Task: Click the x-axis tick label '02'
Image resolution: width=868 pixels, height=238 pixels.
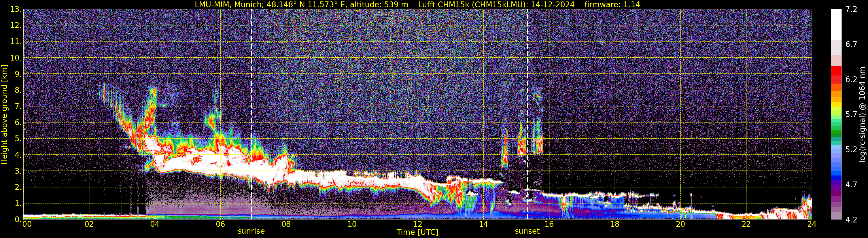Action: click(89, 224)
